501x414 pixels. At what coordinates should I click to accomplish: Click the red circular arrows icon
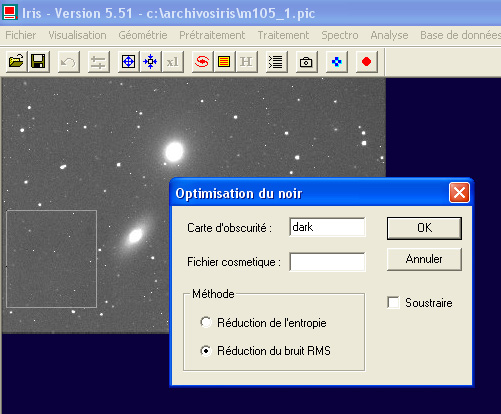coord(203,62)
